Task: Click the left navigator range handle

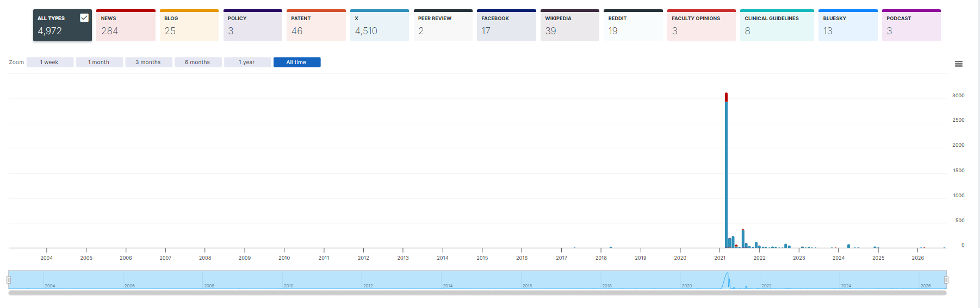Action: coord(9,280)
